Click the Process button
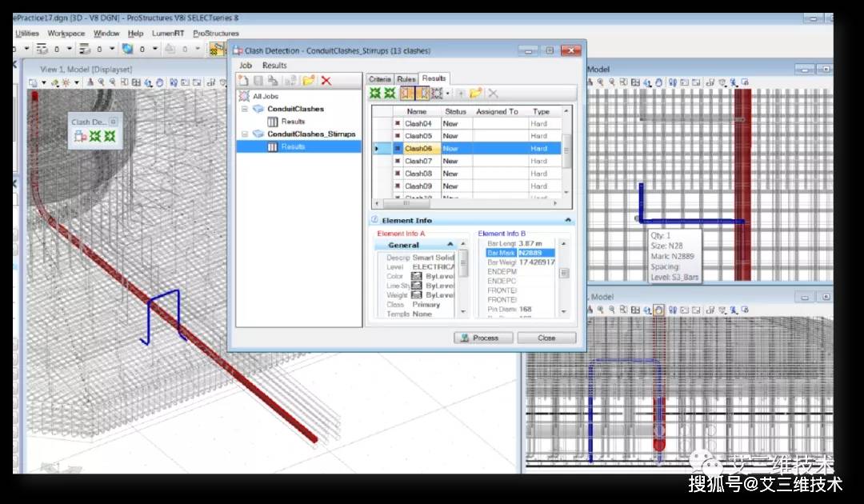 pos(483,338)
